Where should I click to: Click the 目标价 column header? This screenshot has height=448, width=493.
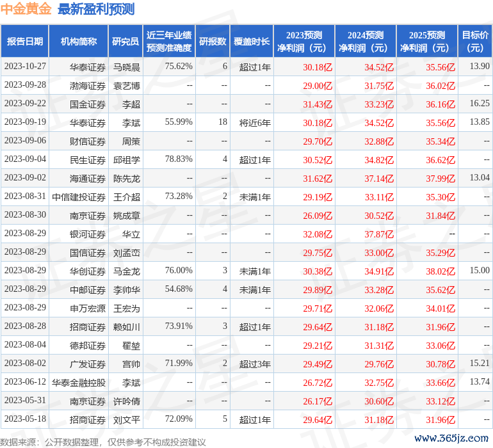[475, 41]
